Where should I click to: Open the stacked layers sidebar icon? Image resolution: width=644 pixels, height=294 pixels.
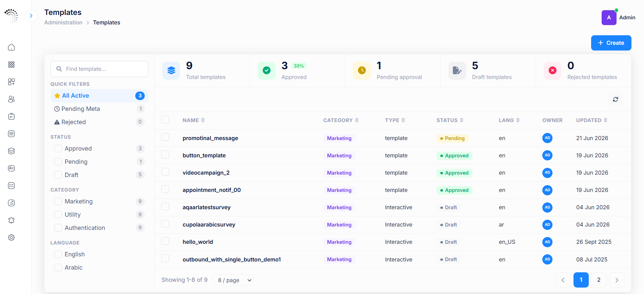[x=11, y=151]
